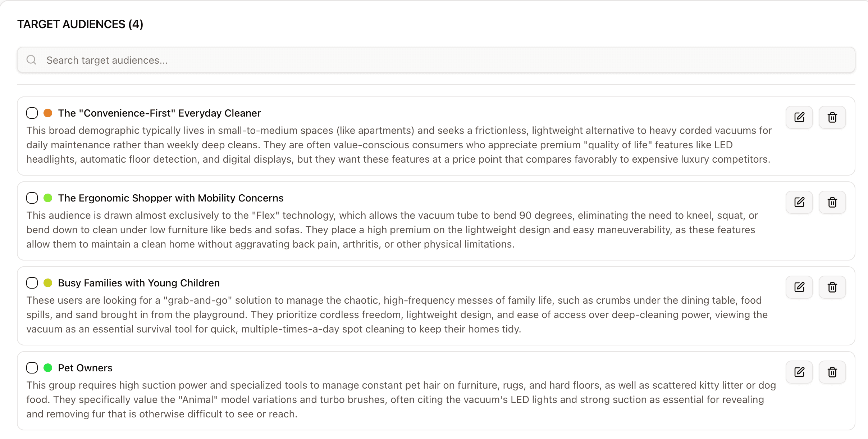Click the yellow dot beside Busy Families
Image resolution: width=868 pixels, height=439 pixels.
pyautogui.click(x=48, y=283)
